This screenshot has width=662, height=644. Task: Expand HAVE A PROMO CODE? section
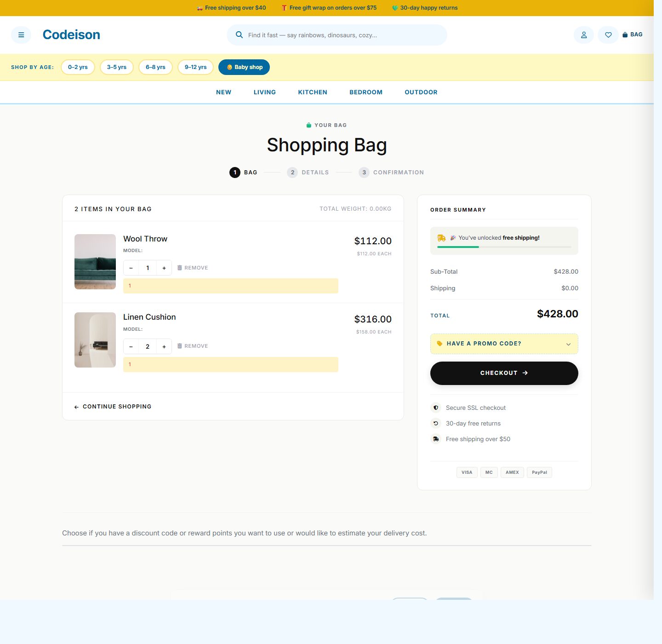coord(504,344)
